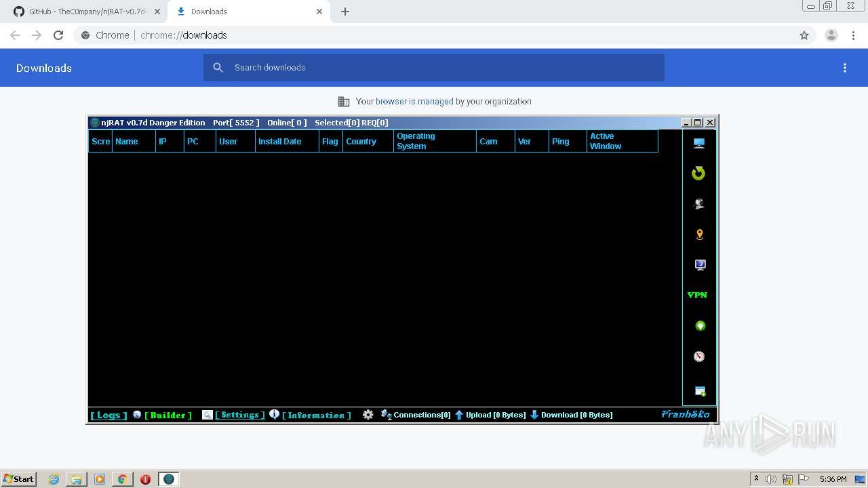
Task: Sort by the Scre column header
Action: pos(100,141)
